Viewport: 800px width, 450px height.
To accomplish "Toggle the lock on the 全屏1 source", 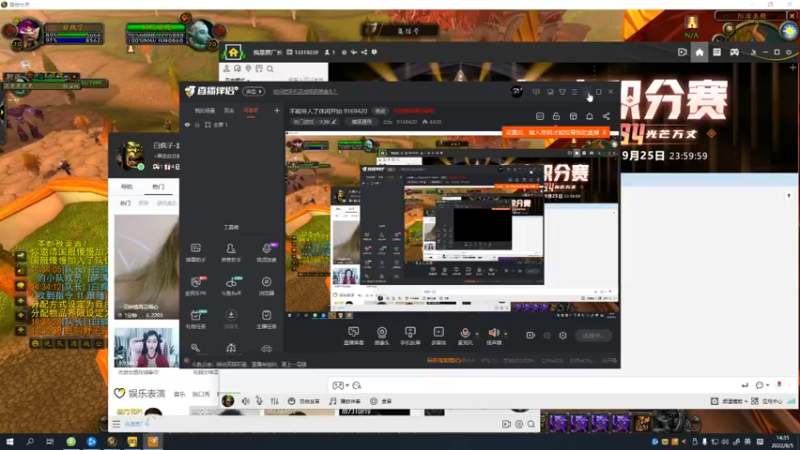I will coord(197,124).
